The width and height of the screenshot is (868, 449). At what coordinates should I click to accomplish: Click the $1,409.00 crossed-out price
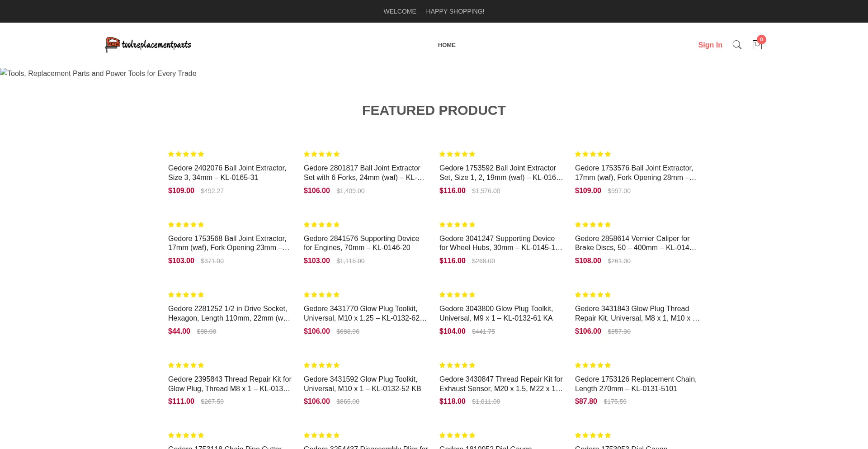coord(350,191)
